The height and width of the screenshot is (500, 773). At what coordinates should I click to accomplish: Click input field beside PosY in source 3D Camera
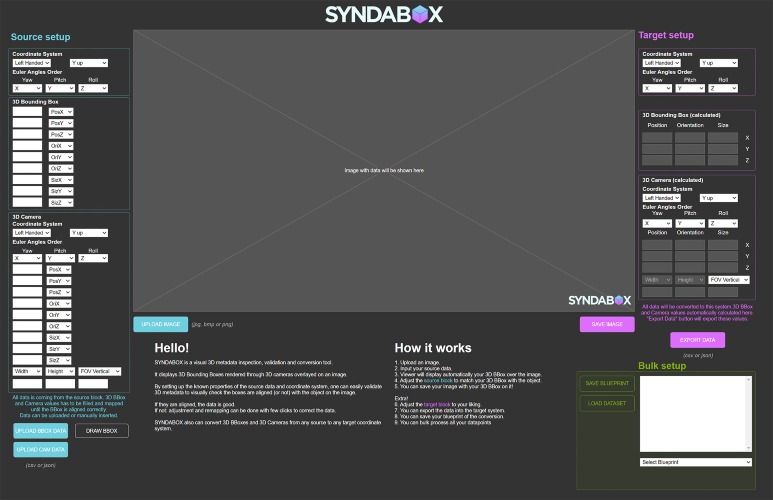pyautogui.click(x=27, y=281)
